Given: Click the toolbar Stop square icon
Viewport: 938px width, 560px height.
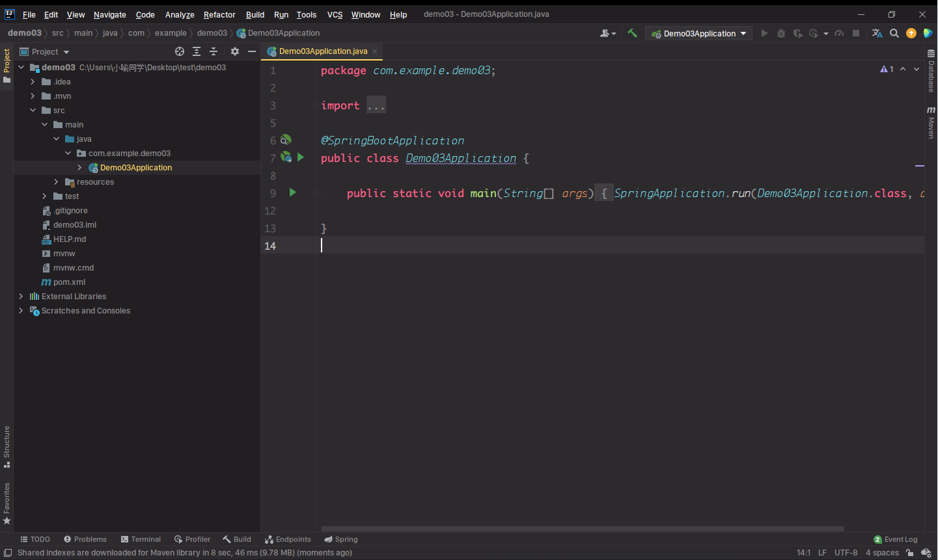Looking at the screenshot, I should coord(856,33).
